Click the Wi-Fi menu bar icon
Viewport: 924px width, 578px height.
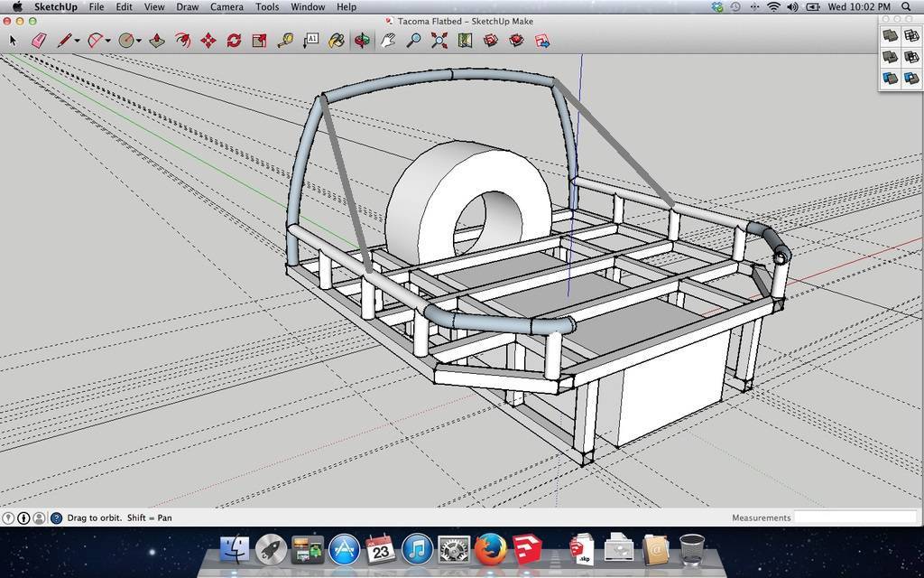pos(773,7)
